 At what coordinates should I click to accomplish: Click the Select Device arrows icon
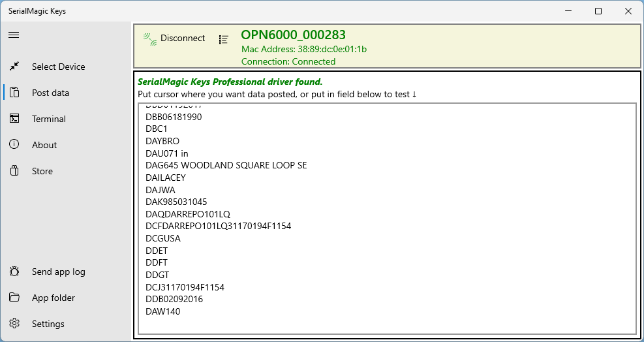(x=14, y=66)
